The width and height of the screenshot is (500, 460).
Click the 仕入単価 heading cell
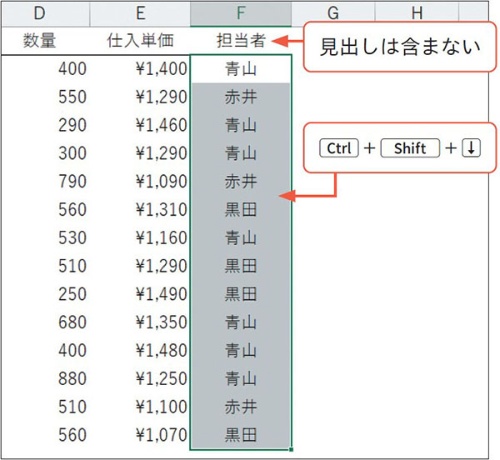click(x=140, y=41)
